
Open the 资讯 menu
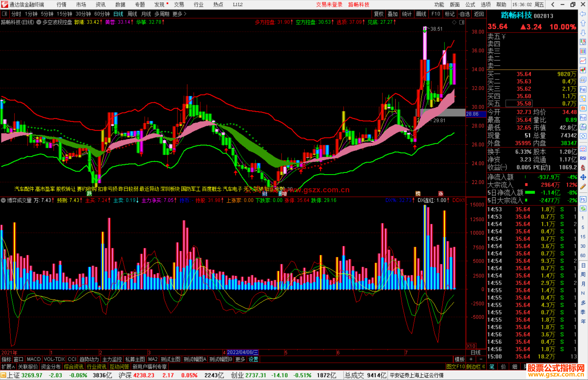click(101, 4)
